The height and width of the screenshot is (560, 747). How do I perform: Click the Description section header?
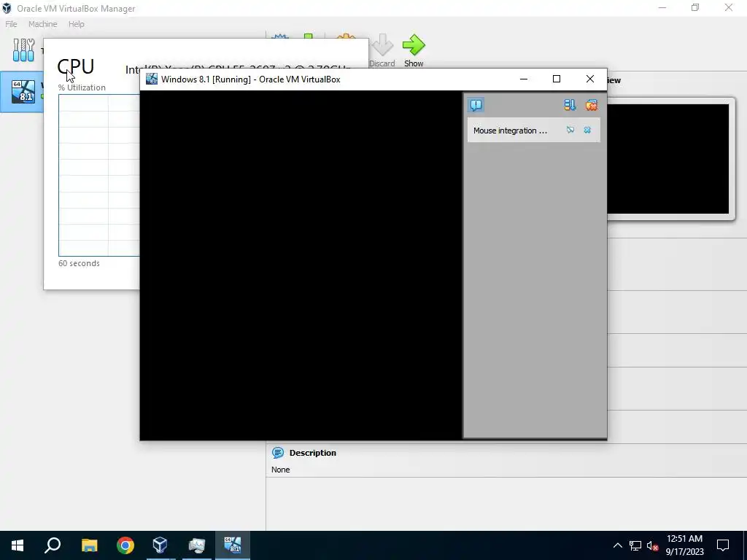click(x=312, y=453)
